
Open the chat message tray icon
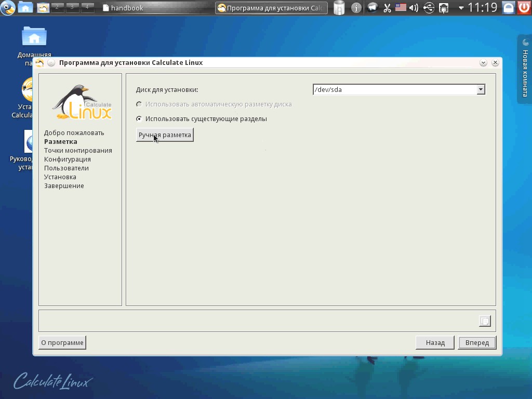[x=372, y=7]
